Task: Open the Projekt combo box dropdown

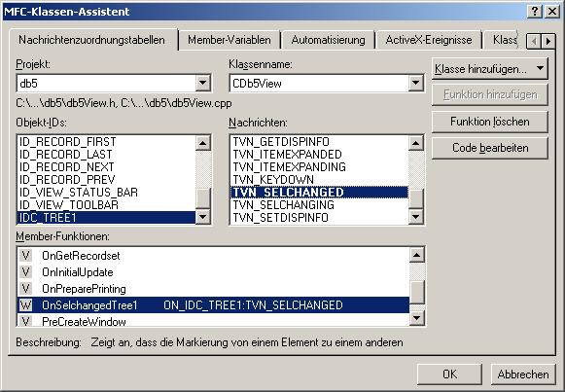Action: tap(203, 84)
